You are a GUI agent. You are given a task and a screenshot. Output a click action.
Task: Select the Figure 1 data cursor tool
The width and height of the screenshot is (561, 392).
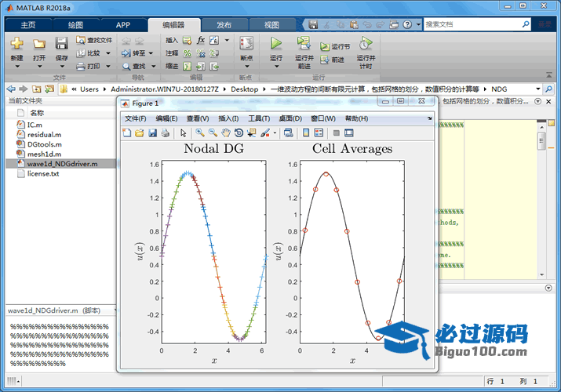[x=252, y=133]
